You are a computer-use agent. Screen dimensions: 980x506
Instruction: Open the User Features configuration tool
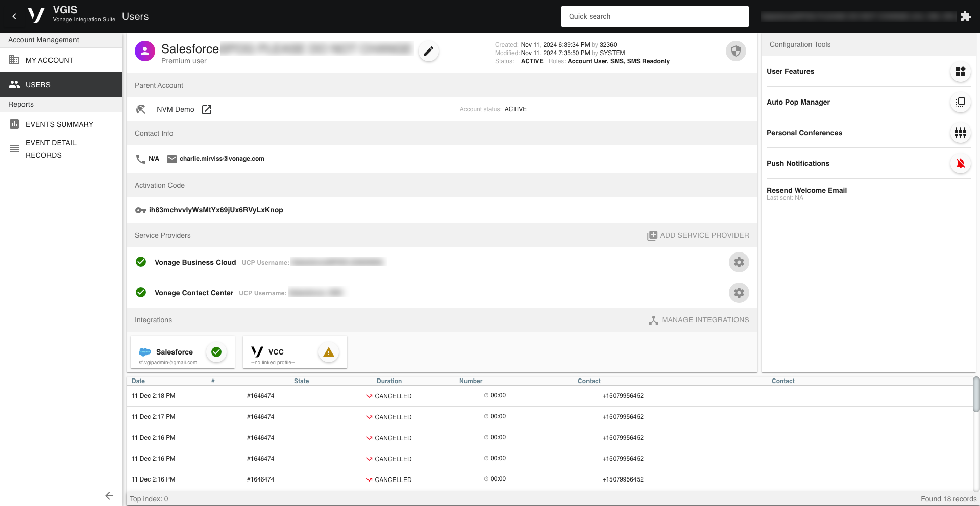960,72
